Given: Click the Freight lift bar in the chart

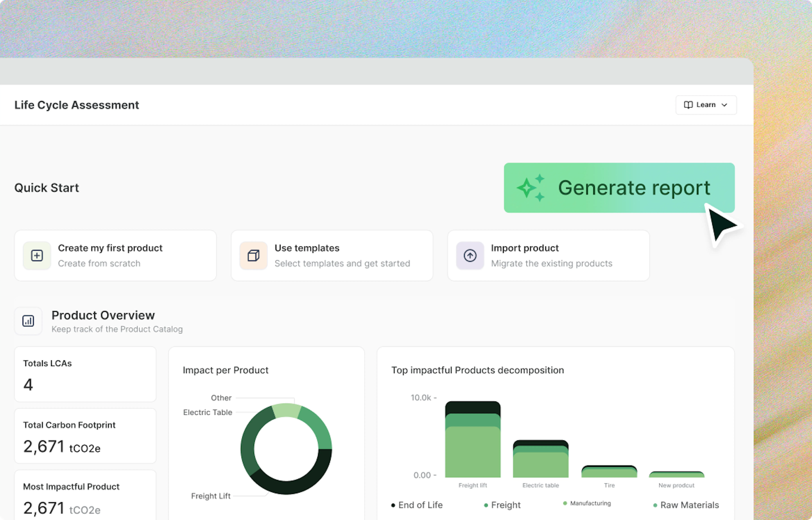Looking at the screenshot, I should pyautogui.click(x=473, y=439).
